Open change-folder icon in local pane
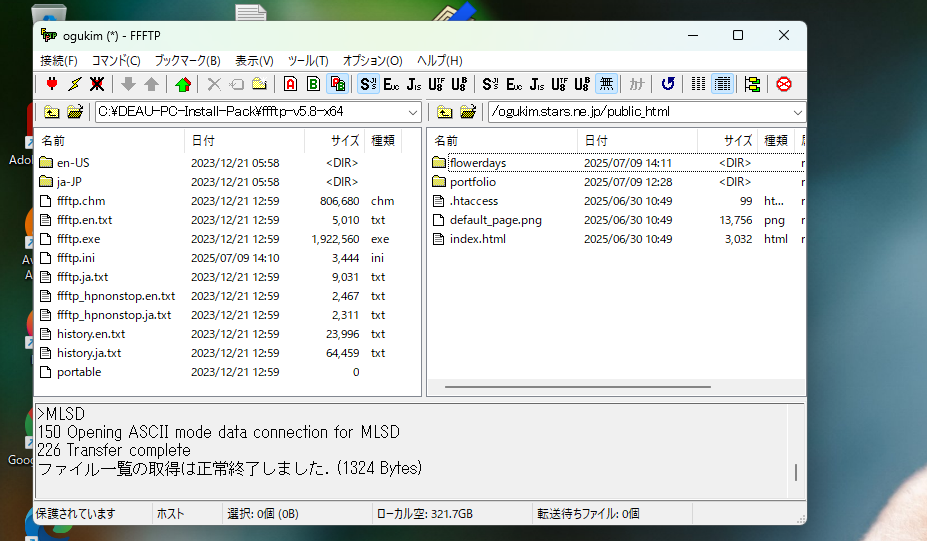 click(x=75, y=112)
